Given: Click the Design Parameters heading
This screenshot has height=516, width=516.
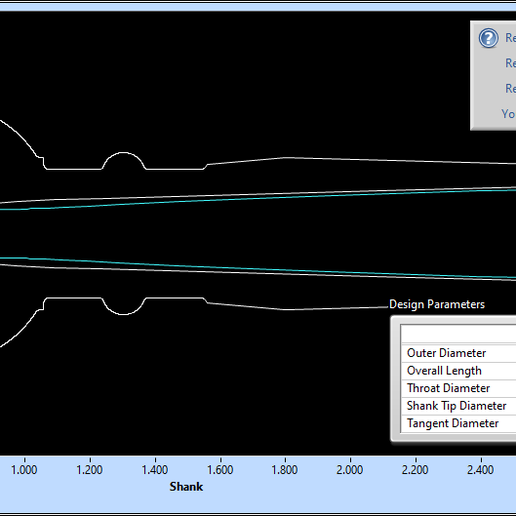Looking at the screenshot, I should (437, 304).
